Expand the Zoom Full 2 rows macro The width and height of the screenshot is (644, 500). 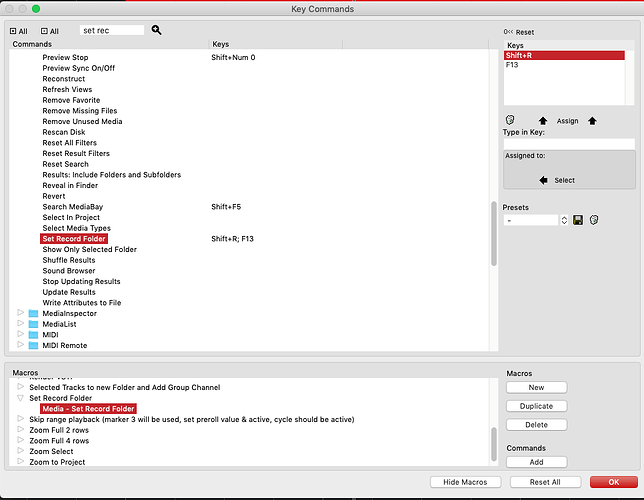click(21, 430)
